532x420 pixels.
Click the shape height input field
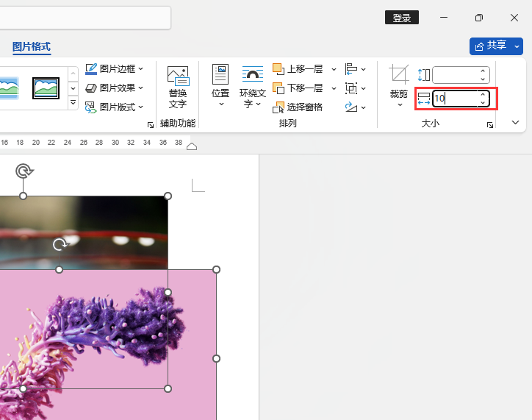pos(454,75)
